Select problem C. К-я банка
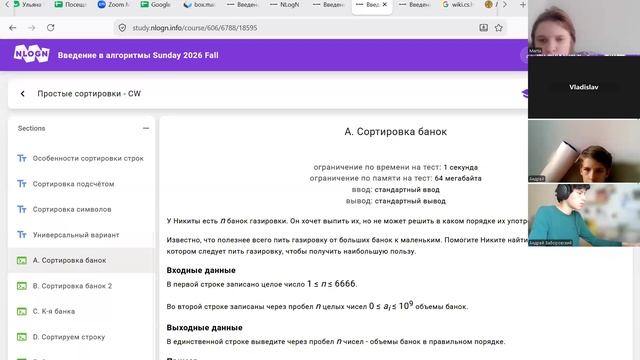Viewport: 640px width, 360px height. [81, 311]
